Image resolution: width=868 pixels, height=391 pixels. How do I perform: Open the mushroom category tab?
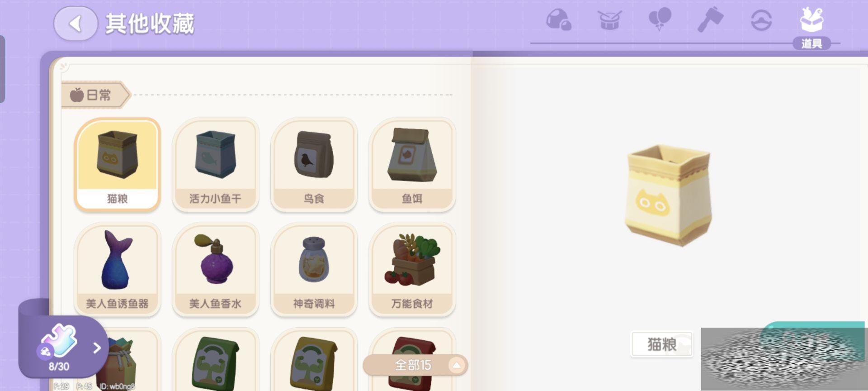coord(558,20)
